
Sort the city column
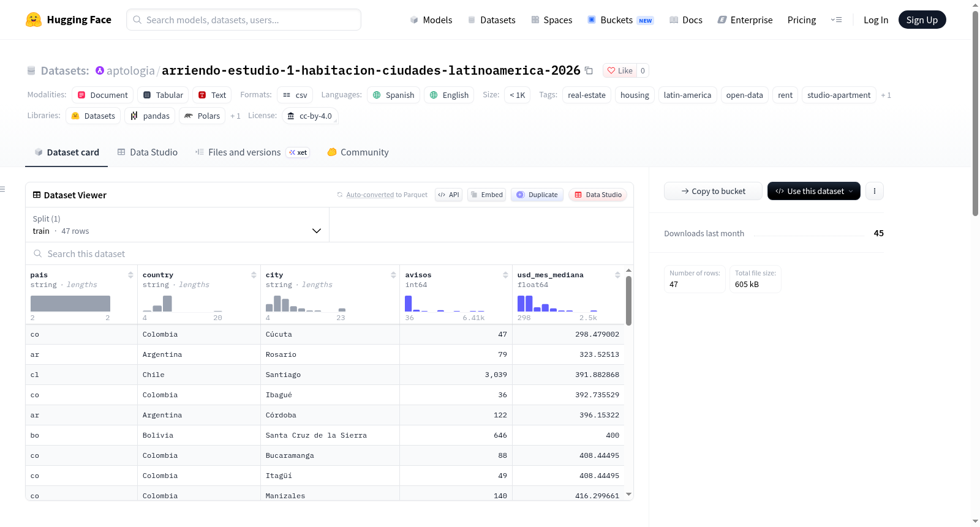click(x=393, y=275)
